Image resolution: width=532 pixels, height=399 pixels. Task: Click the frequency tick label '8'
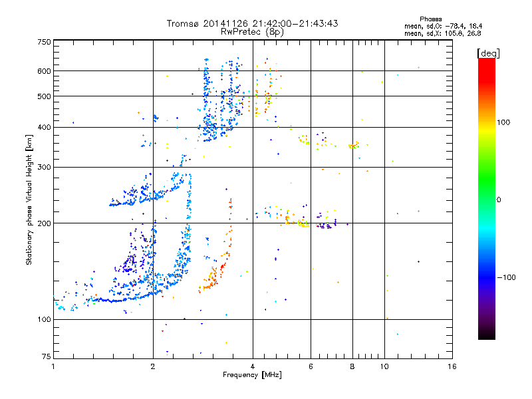pos(352,366)
